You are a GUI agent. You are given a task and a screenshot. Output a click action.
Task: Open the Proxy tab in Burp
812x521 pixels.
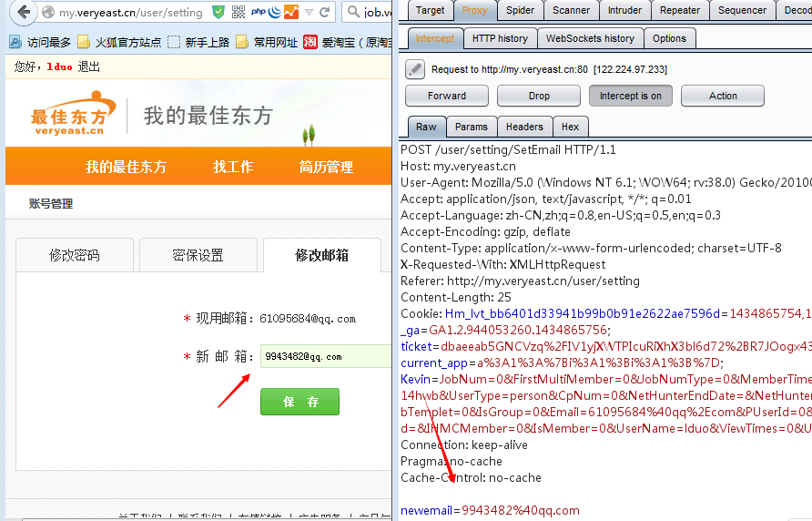[x=475, y=10]
